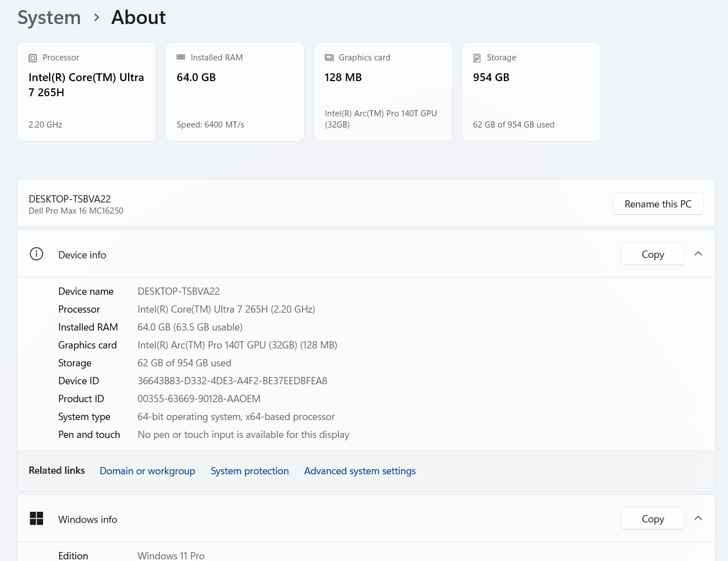Select the Storage summary card

(x=531, y=92)
